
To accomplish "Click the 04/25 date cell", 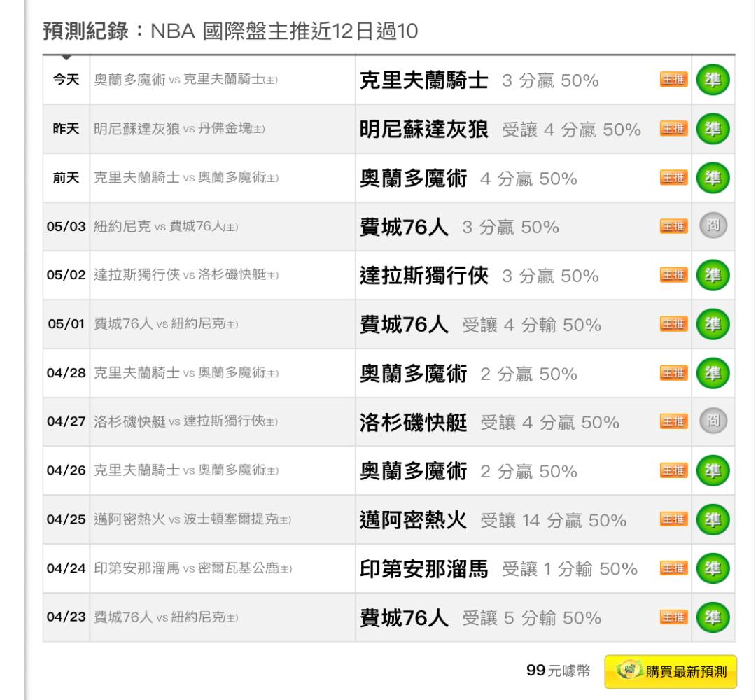I will point(66,519).
